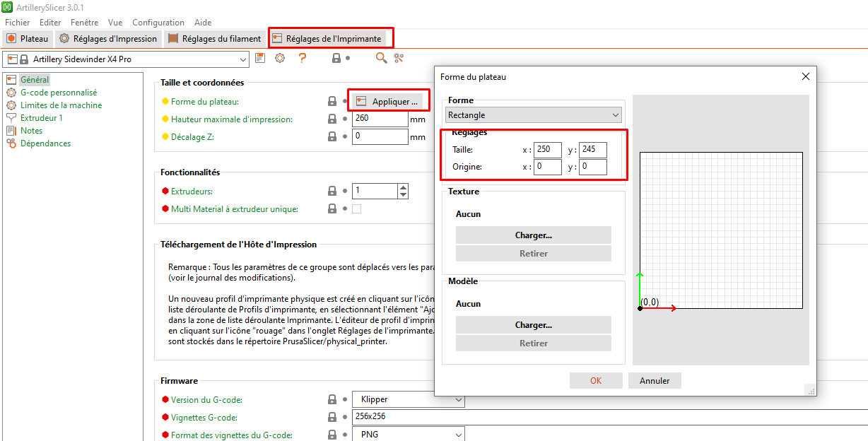Click the orange question mark help icon
Image resolution: width=868 pixels, height=441 pixels.
point(303,58)
